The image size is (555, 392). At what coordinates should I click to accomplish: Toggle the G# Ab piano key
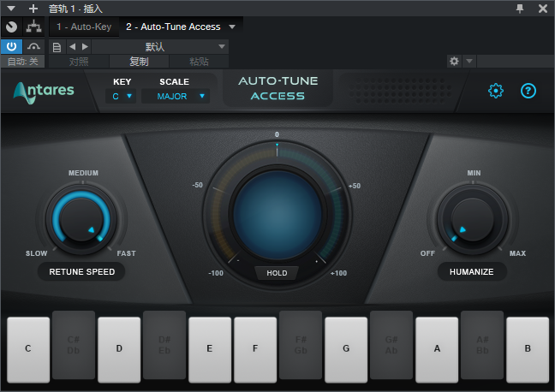click(391, 345)
